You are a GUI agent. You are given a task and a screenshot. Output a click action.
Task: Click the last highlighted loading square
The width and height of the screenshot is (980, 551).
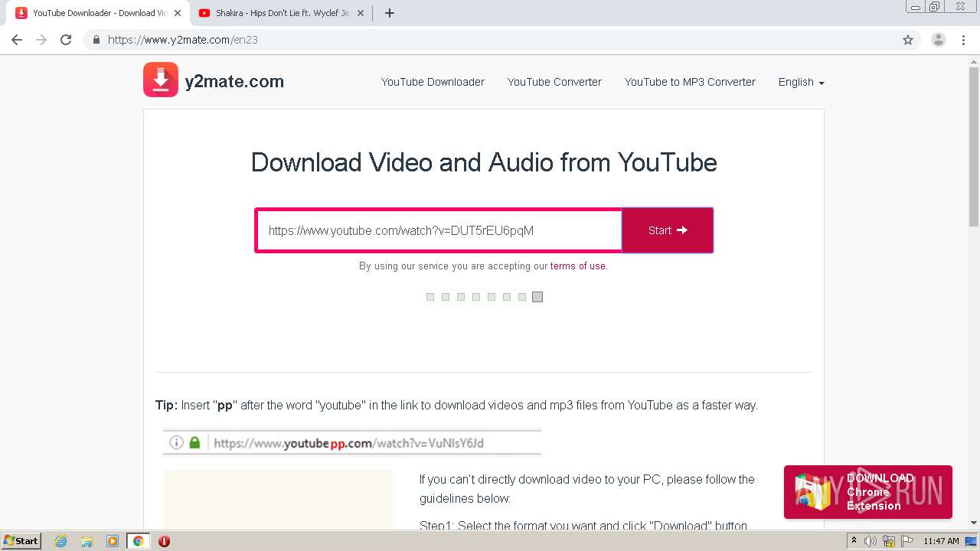537,297
